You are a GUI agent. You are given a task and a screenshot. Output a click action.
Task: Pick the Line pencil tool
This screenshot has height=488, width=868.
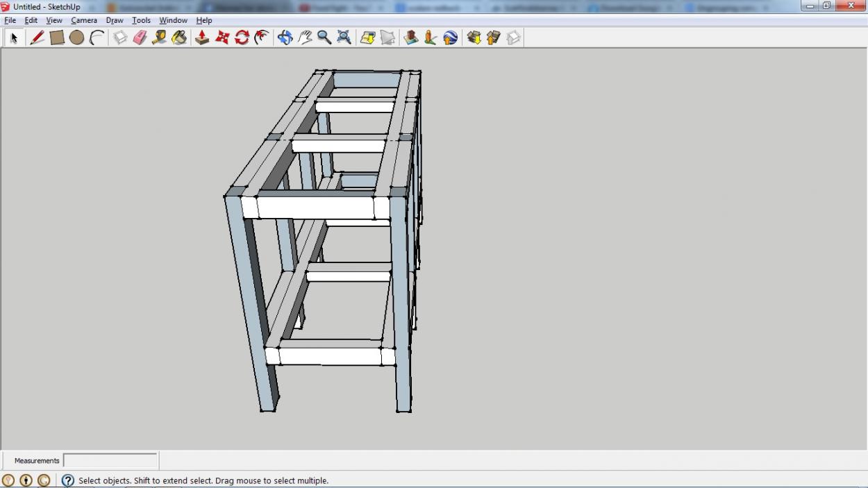(x=37, y=38)
